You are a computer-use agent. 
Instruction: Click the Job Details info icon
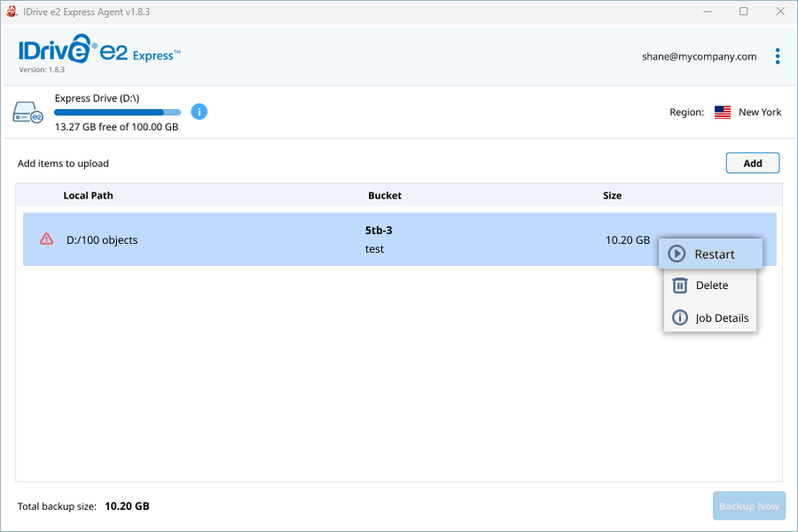[x=680, y=317]
